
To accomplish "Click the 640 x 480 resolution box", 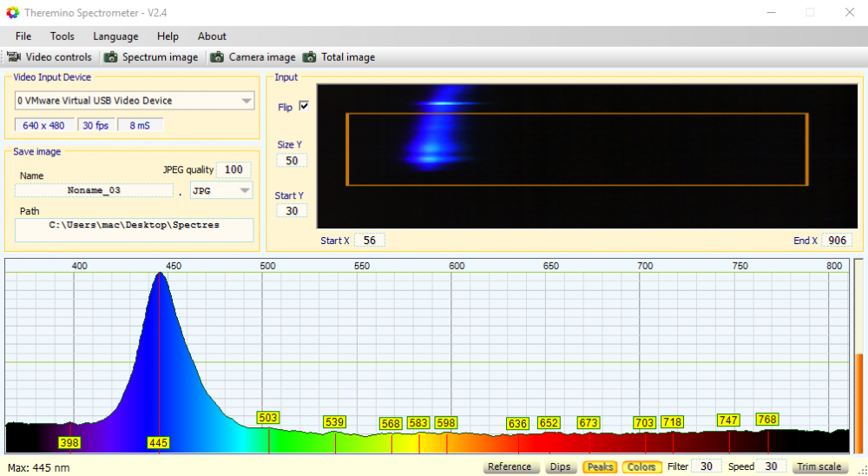I will (43, 126).
